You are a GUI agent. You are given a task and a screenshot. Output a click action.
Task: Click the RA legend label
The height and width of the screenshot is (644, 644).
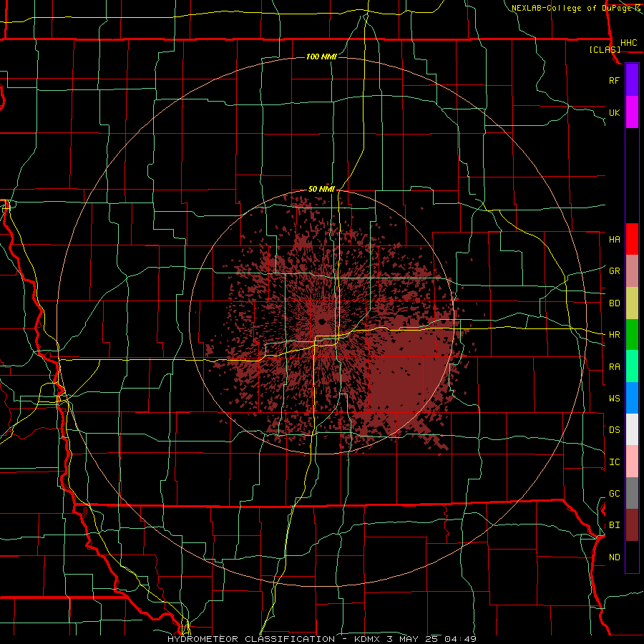[614, 367]
